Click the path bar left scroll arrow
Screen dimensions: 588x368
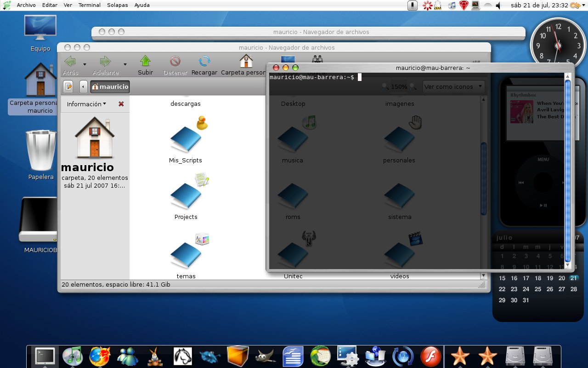(84, 86)
